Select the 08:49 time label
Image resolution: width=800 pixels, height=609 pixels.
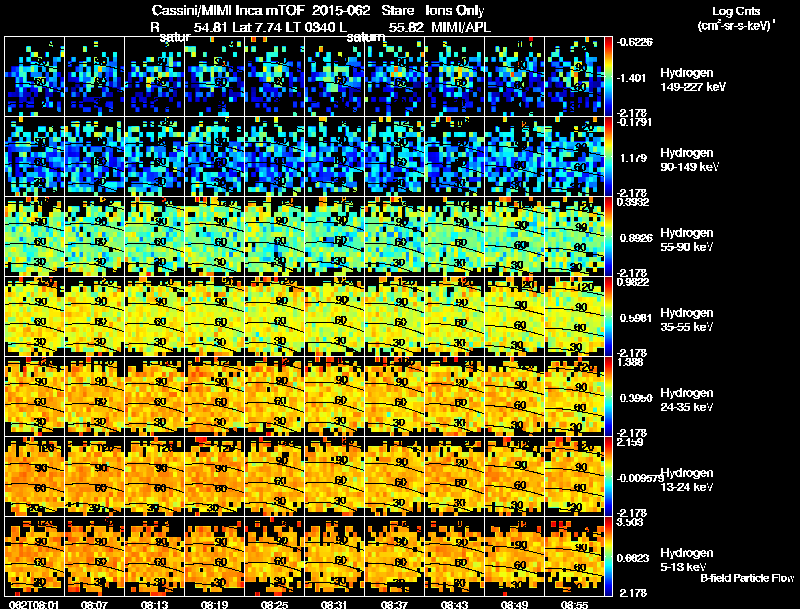514,604
